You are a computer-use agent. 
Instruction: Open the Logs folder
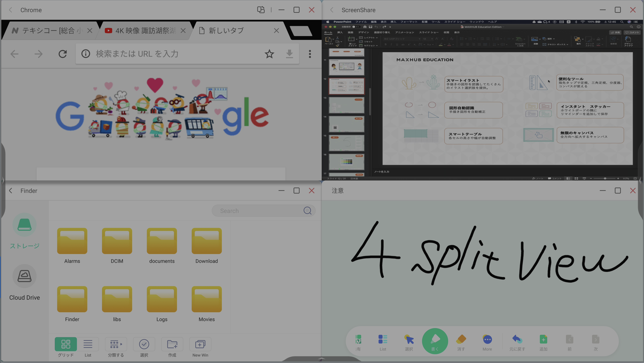[x=162, y=304]
